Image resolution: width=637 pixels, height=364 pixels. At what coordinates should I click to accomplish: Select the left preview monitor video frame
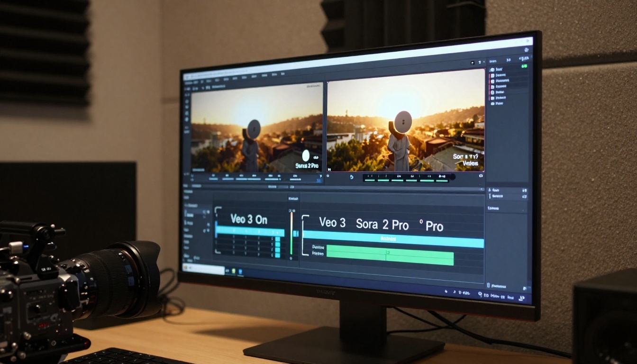point(256,127)
